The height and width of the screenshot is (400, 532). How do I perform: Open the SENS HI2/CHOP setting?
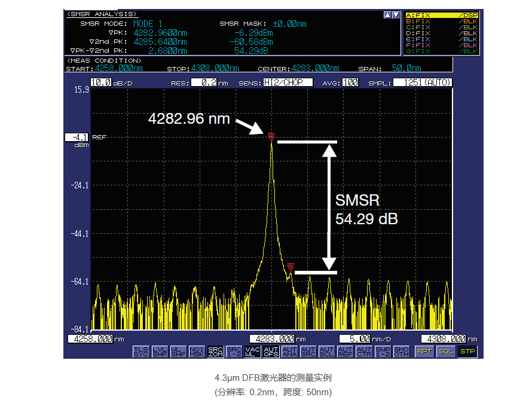pos(288,83)
